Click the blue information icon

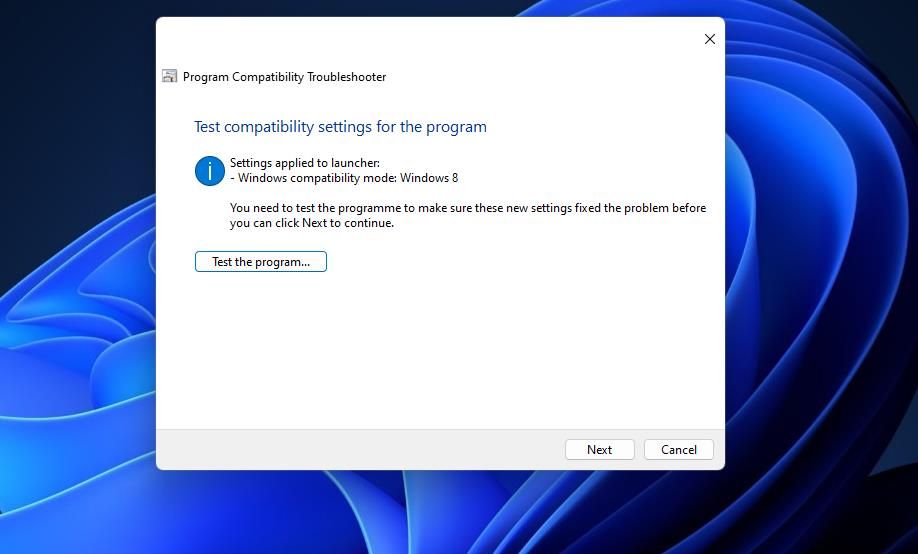210,171
